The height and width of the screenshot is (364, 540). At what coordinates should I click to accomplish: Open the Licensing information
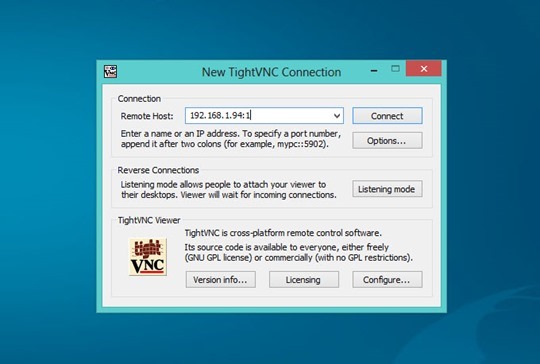pyautogui.click(x=304, y=279)
